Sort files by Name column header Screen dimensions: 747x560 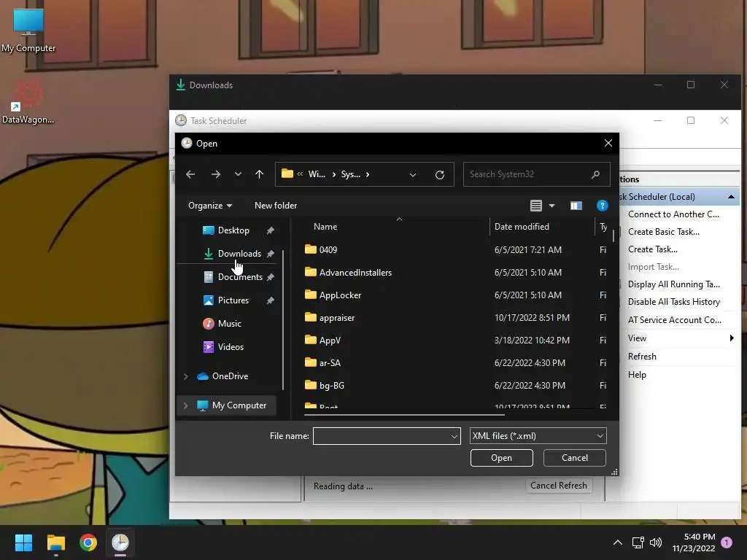[325, 227]
